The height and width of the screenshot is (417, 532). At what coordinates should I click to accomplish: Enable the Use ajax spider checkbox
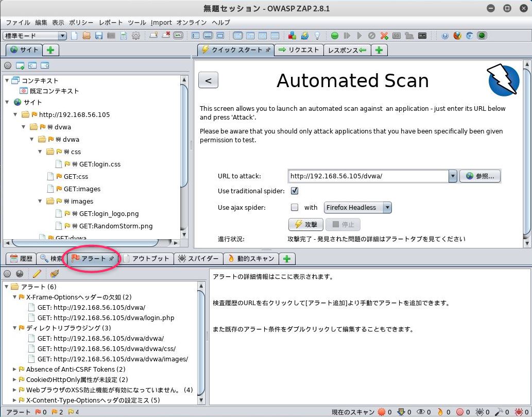coord(295,207)
